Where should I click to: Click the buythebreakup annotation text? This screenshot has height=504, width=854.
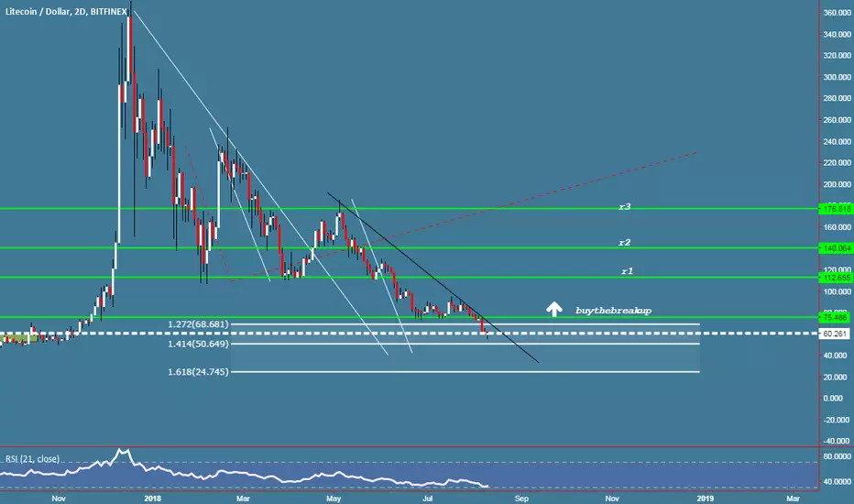[x=613, y=311]
